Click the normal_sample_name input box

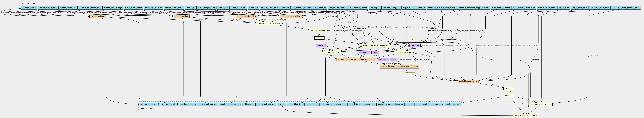(174, 8)
